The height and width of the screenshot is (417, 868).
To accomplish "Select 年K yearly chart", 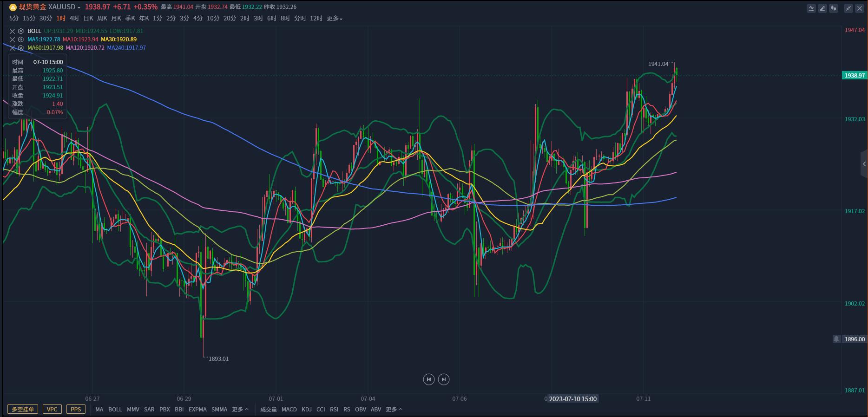I will click(144, 19).
